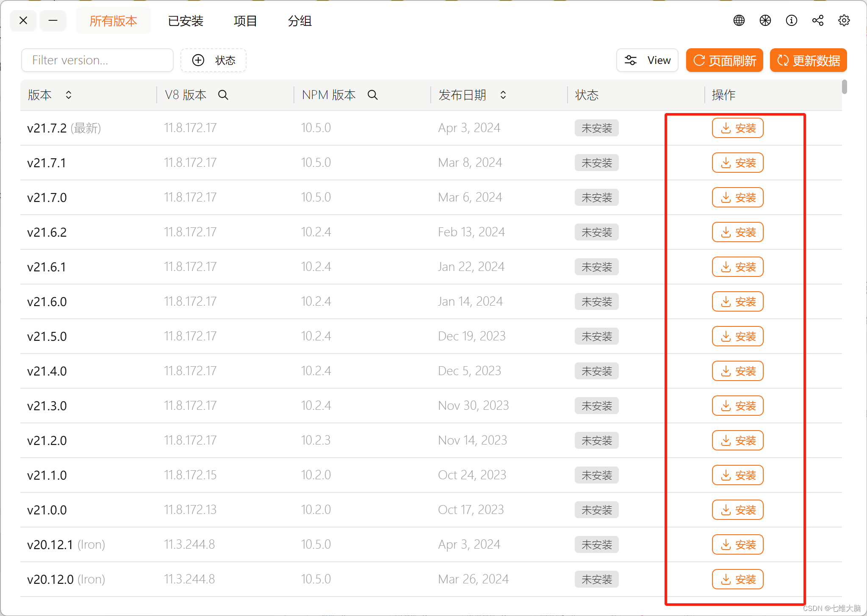Click the theme wheel icon in header
The width and height of the screenshot is (867, 616).
click(x=765, y=20)
